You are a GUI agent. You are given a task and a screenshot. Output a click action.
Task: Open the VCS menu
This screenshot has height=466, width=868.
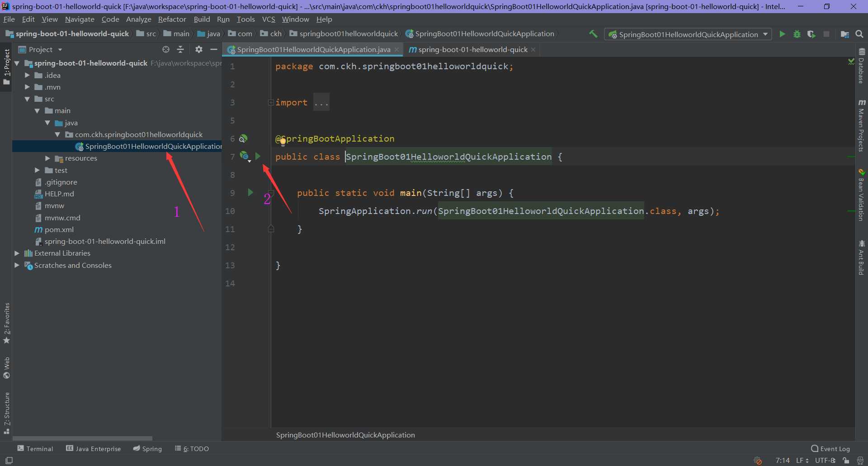click(269, 19)
